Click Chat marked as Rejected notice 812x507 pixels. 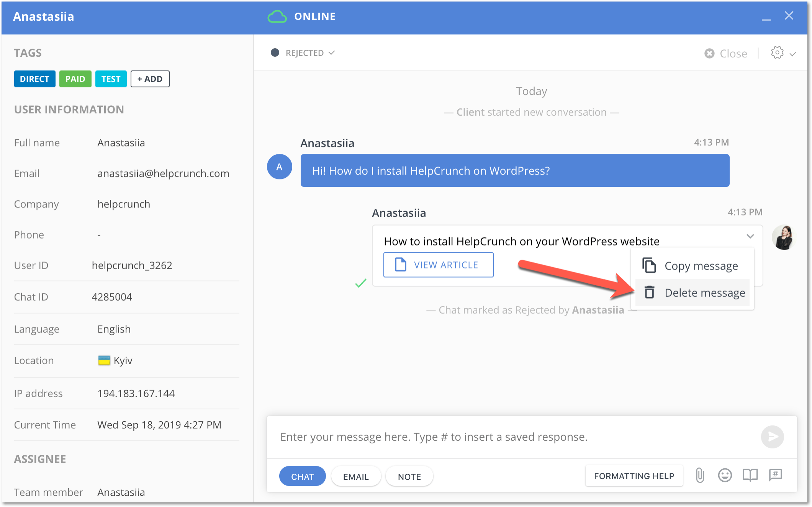coord(531,310)
